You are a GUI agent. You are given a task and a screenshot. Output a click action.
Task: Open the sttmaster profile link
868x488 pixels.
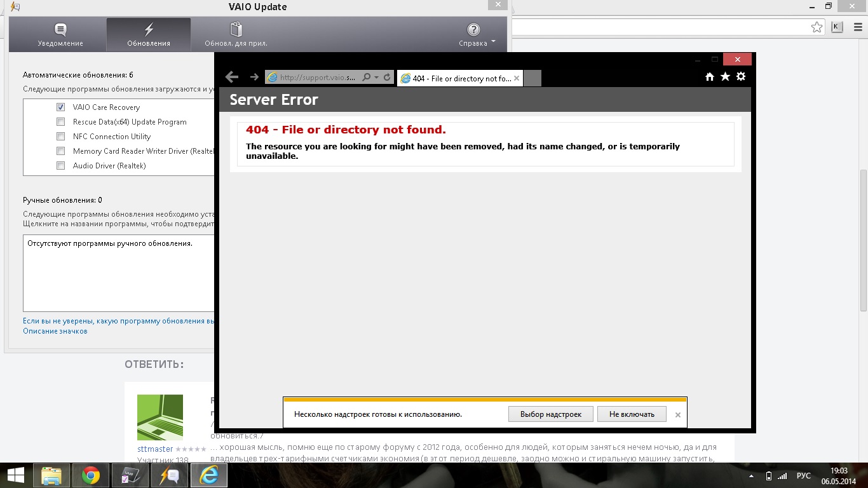pos(155,449)
